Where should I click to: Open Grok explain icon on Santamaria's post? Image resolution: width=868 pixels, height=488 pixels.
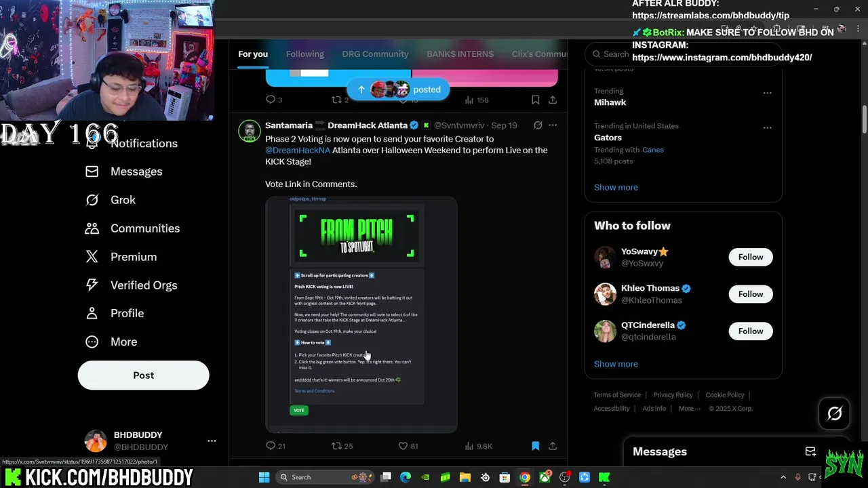(538, 125)
